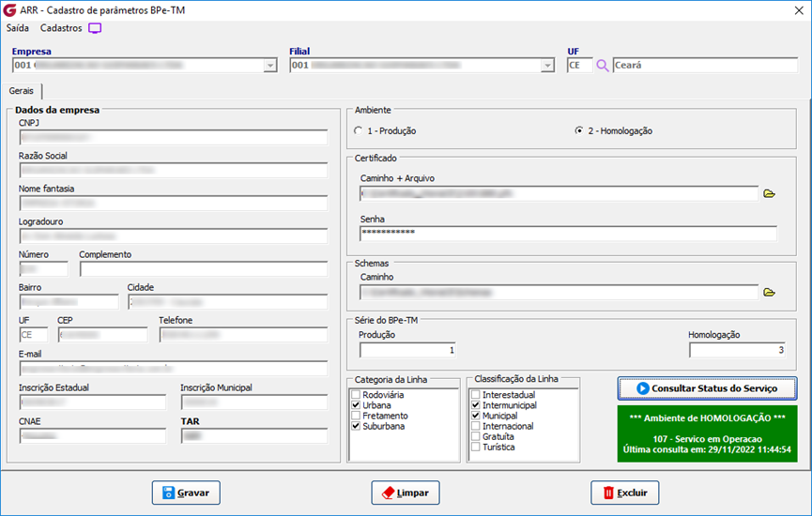Switch to the Gerais tab
This screenshot has width=812, height=516.
point(22,91)
